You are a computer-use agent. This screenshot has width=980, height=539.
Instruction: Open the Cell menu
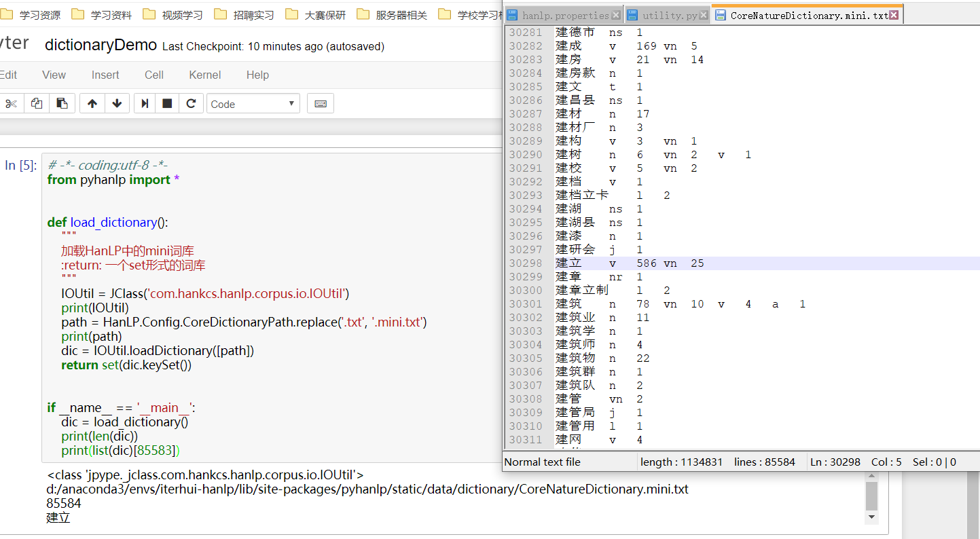(x=154, y=75)
